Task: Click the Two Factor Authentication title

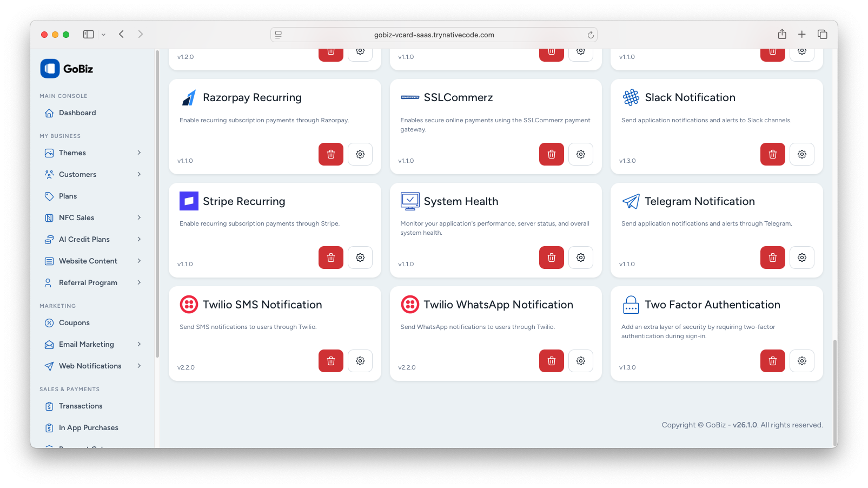Action: coord(713,305)
